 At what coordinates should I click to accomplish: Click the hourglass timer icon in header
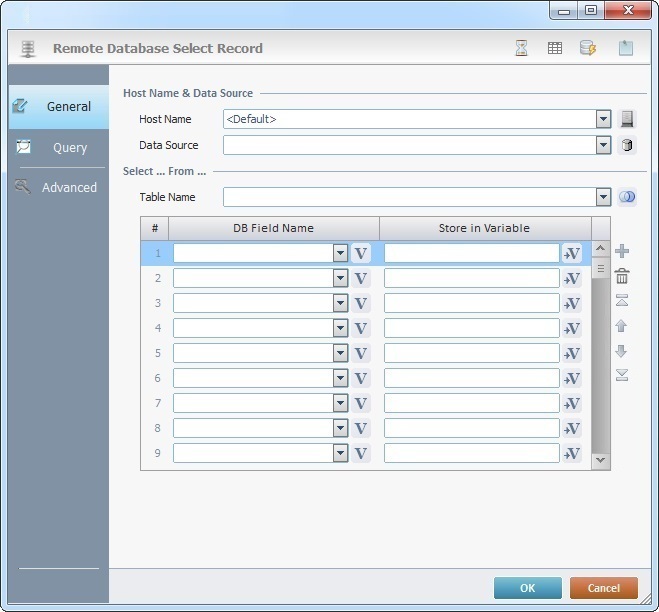[521, 48]
